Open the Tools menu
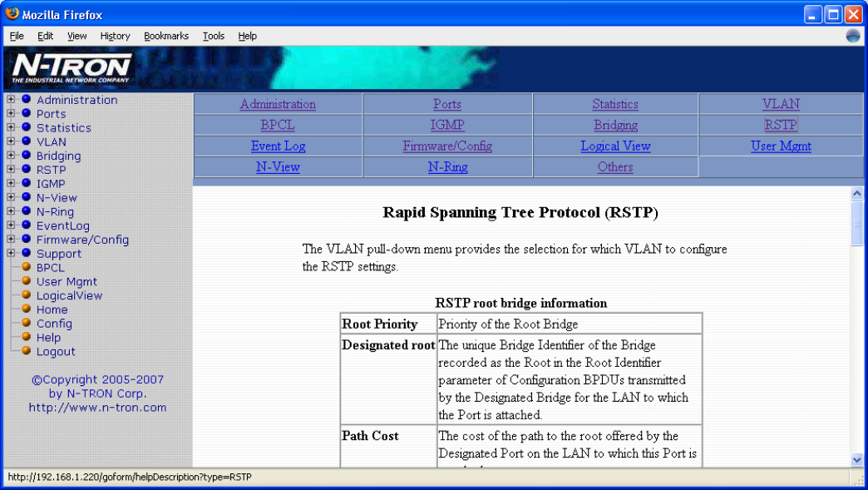 (214, 36)
